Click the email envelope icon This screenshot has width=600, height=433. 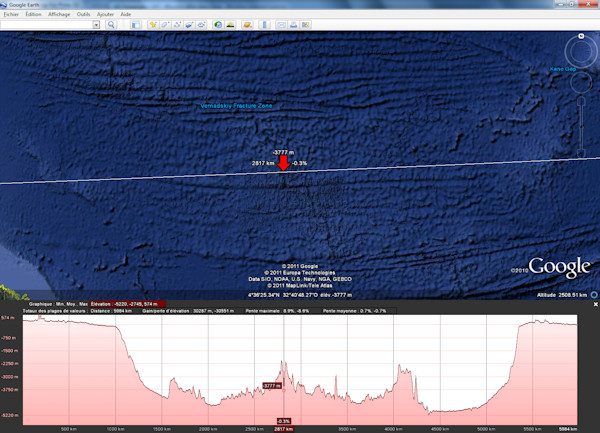coord(281,25)
